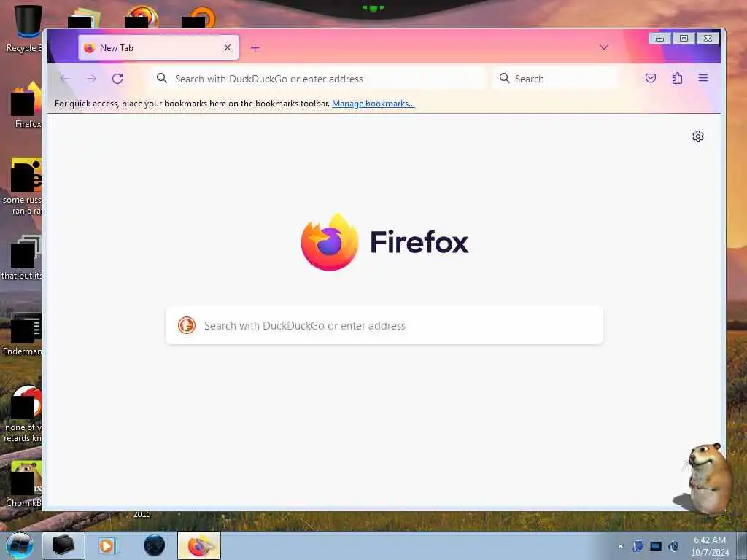
Task: Click the magnifier icon in Search box
Action: [505, 78]
